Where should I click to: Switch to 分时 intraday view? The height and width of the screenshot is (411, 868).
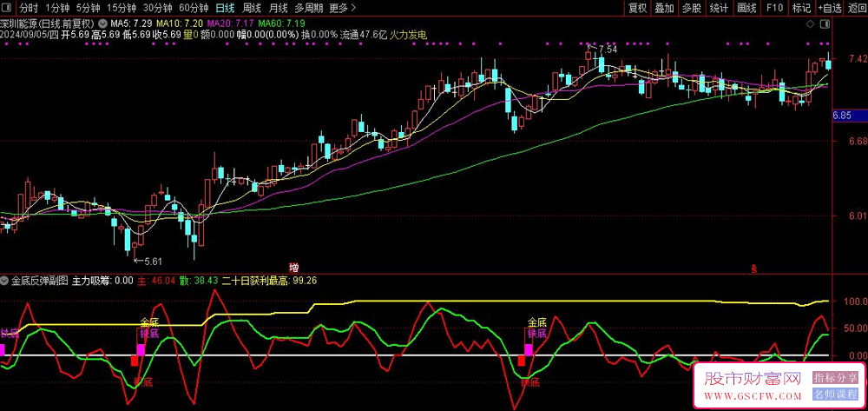click(x=30, y=8)
